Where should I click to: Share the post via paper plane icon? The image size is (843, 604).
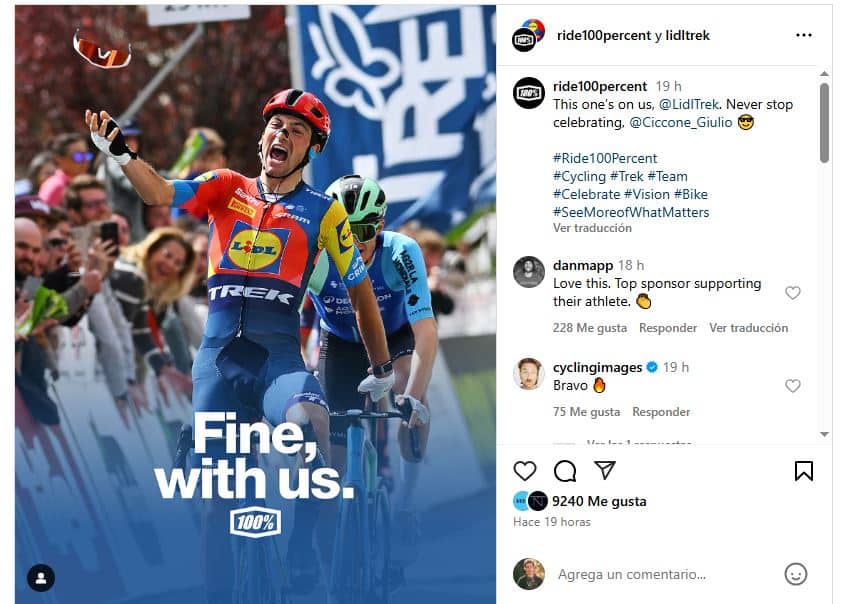click(605, 470)
